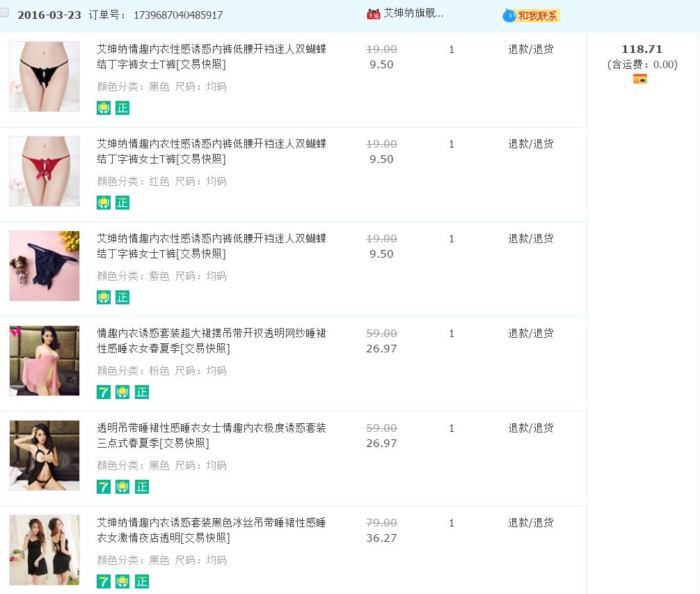Open the 艾绅纳旗舰 store link

pos(413,13)
